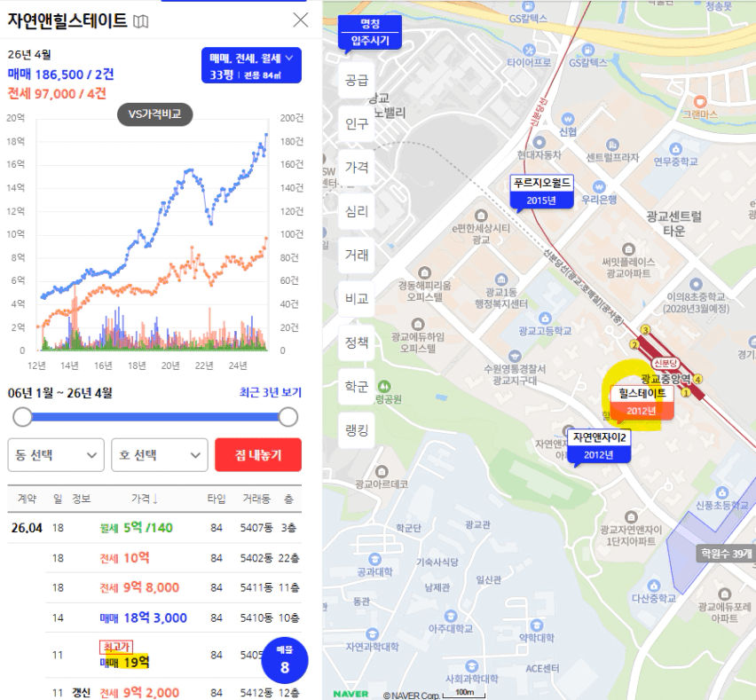Click the 공과대학 map icon
Screen dimensions: 756x700
[374, 560]
